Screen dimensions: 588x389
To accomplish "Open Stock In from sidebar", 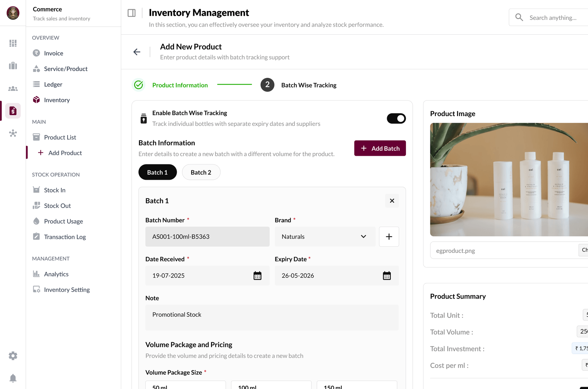I will (x=55, y=190).
